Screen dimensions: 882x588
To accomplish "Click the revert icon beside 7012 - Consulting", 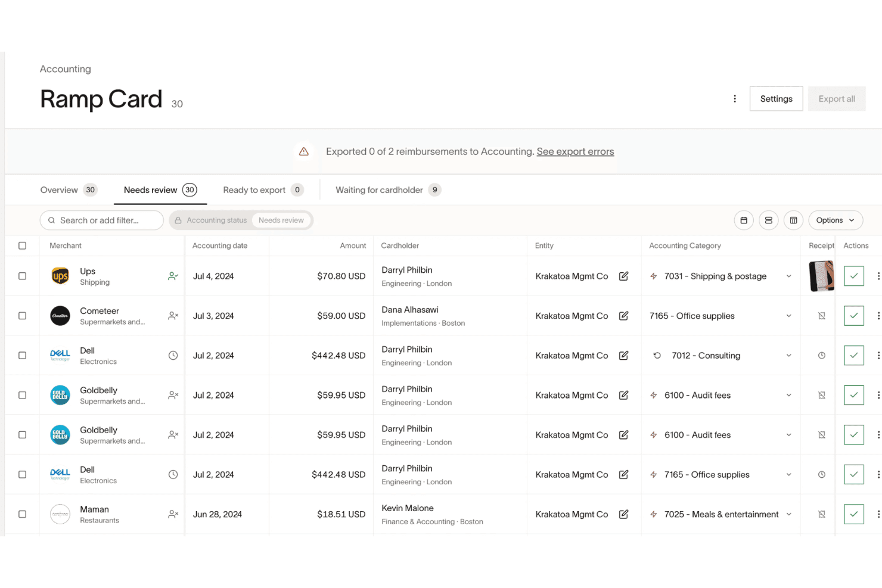I will 657,356.
